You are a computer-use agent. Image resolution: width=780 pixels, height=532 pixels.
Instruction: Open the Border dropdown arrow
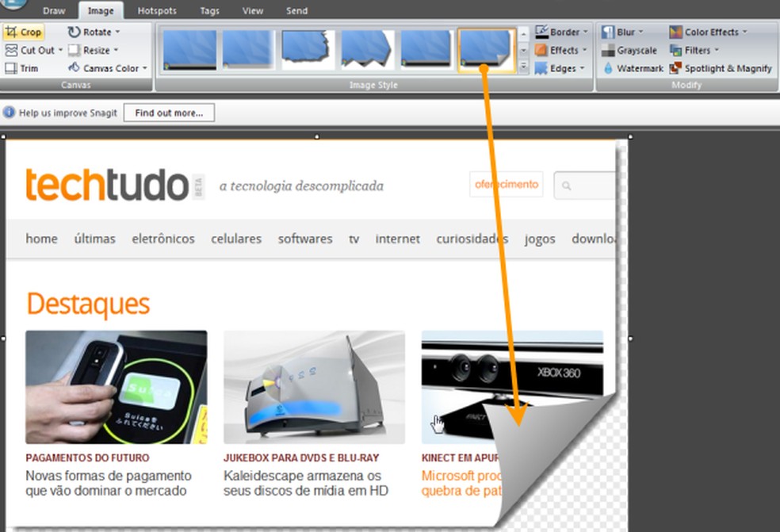point(586,32)
